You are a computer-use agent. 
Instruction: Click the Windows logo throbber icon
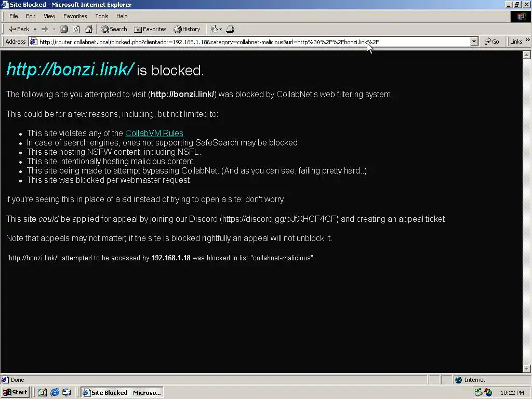(x=521, y=16)
